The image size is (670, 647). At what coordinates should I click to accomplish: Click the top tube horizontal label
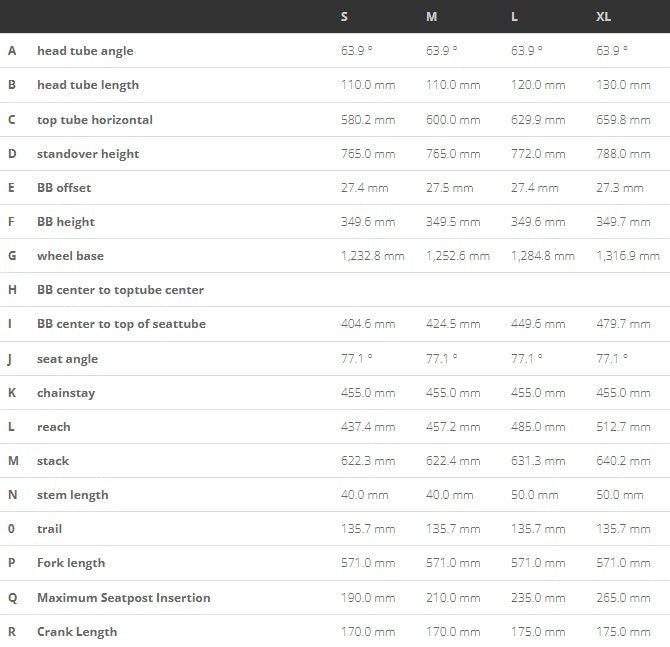[95, 120]
